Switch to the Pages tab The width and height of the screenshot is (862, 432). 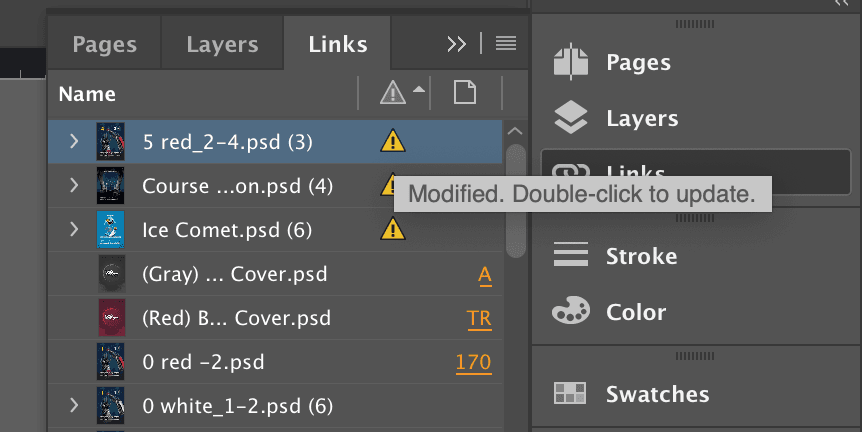click(x=105, y=44)
